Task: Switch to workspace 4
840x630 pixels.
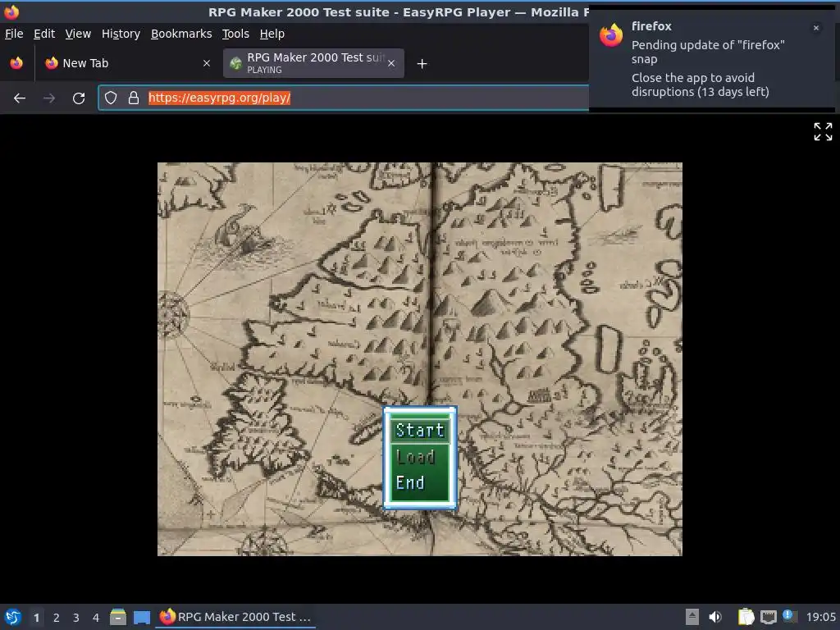Action: 96,618
